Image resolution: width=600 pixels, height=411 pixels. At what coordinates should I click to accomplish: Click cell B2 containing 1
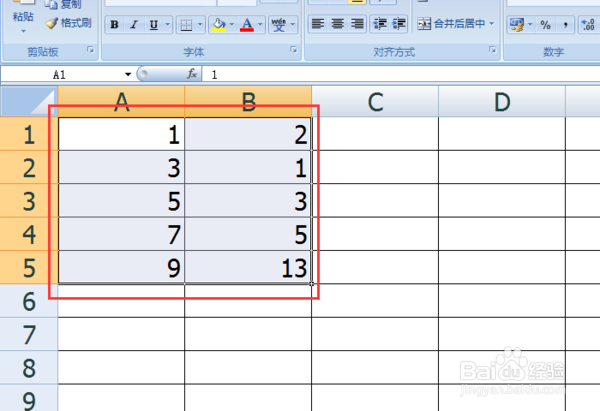pos(248,167)
